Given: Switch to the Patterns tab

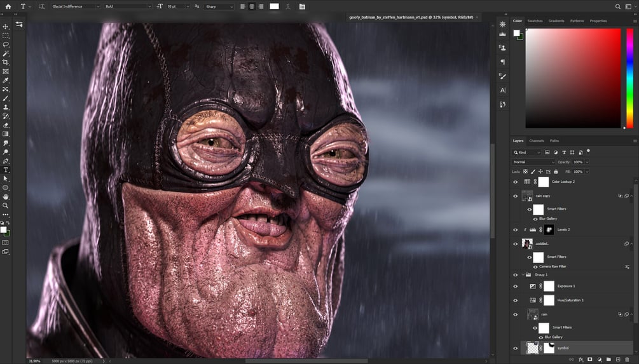Looking at the screenshot, I should [x=577, y=21].
